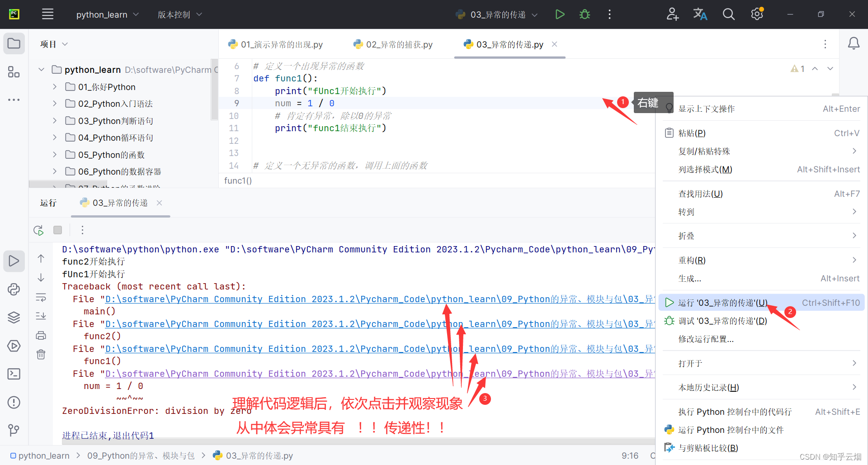Select 调试 '03_异常的传递' menu item
Screen dimensions: 868x465
tap(762, 321)
